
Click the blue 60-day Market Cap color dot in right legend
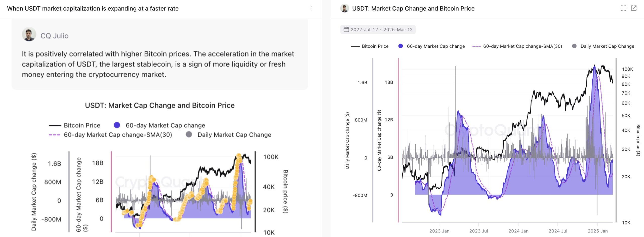(401, 46)
